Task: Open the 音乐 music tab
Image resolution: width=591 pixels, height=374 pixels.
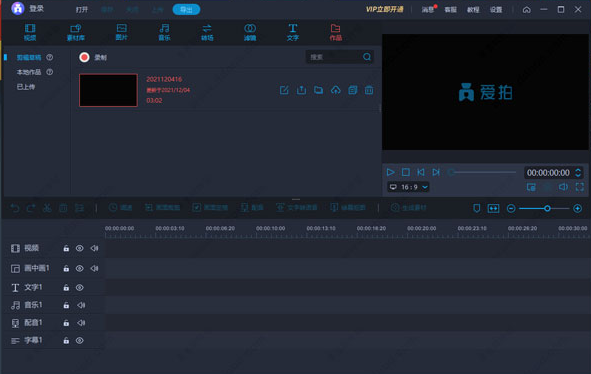Action: (164, 32)
